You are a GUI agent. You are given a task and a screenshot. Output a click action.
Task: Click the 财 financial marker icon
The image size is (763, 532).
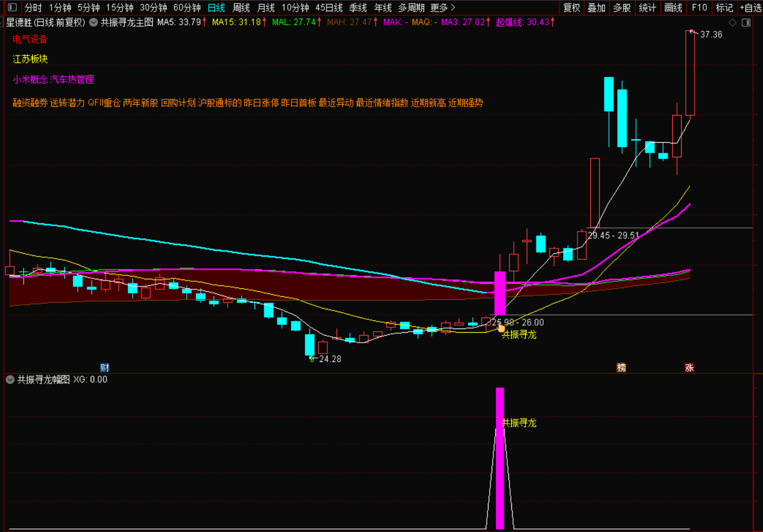pos(105,368)
